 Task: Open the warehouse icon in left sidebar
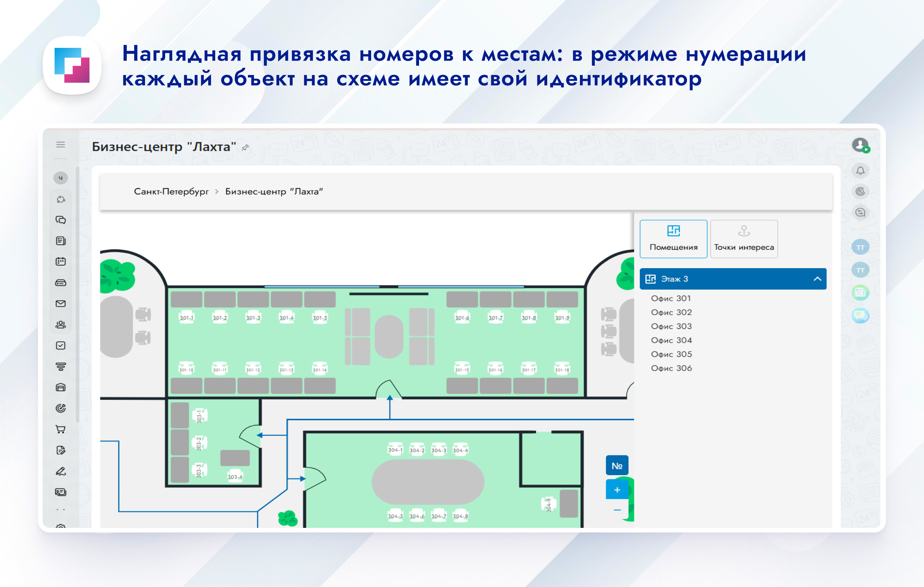[x=61, y=387]
